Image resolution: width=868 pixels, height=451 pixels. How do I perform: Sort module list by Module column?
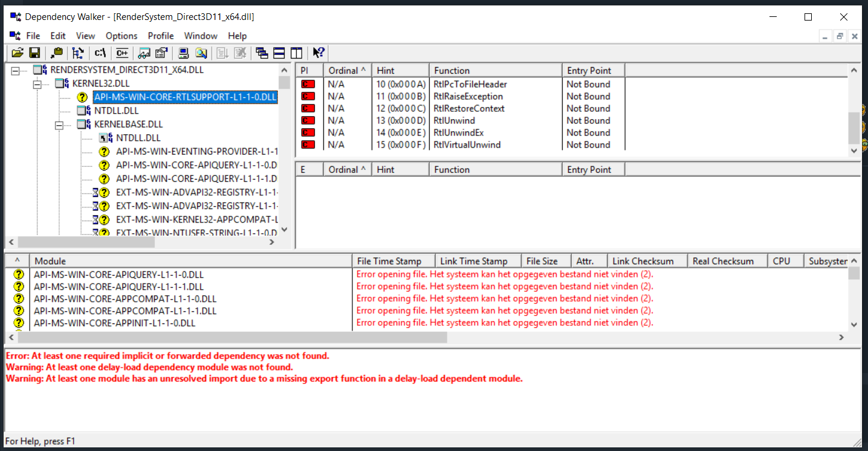191,261
